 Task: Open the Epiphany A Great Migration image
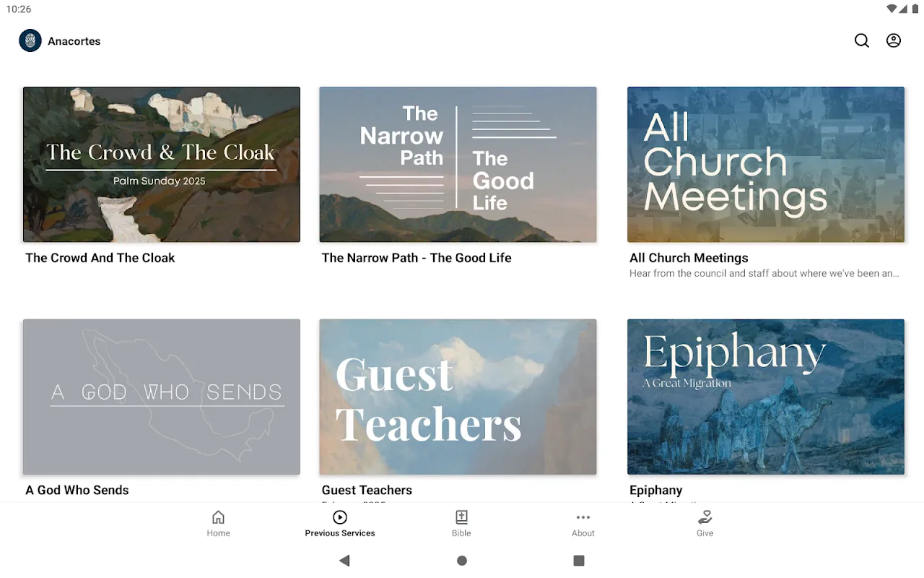point(765,397)
